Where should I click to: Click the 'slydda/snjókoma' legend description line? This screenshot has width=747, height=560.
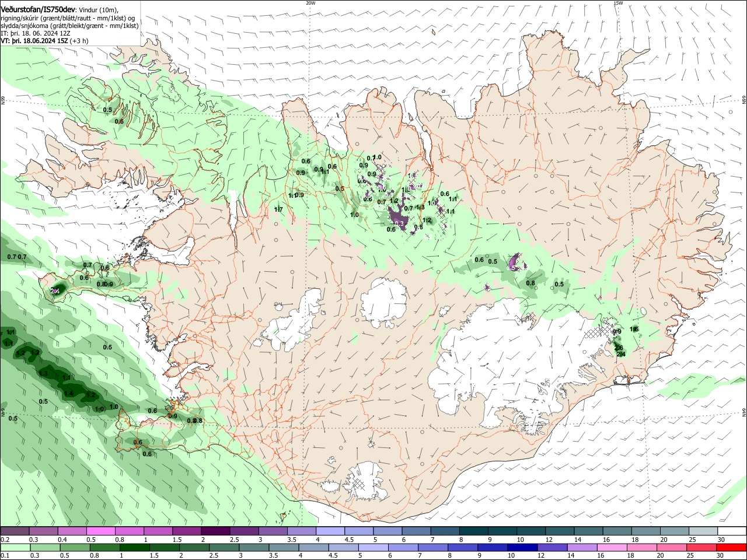(x=69, y=26)
